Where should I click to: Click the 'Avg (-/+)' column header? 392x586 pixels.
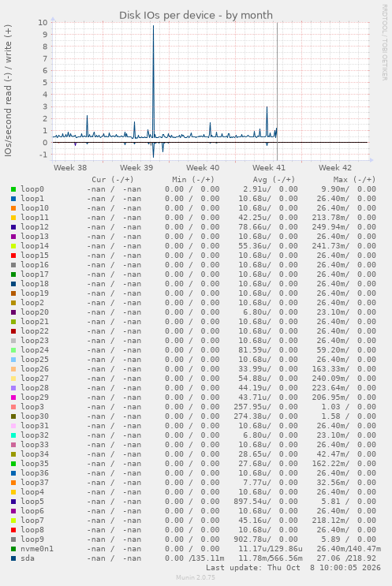tap(274, 180)
